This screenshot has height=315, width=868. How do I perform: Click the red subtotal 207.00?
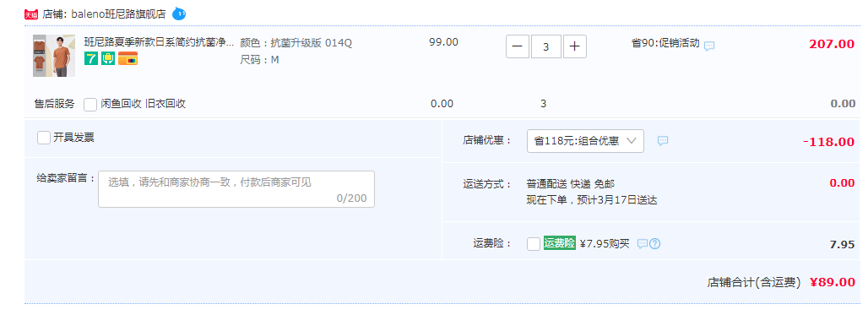(x=832, y=44)
